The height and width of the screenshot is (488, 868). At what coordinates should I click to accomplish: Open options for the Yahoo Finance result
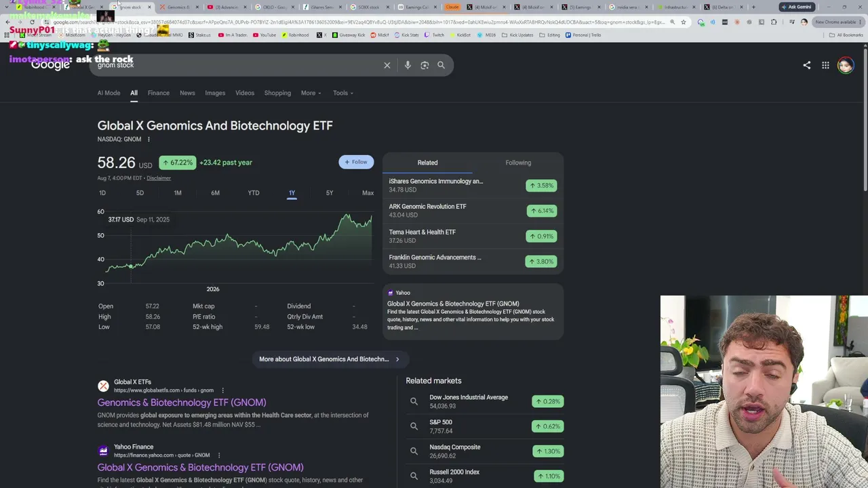(219, 455)
